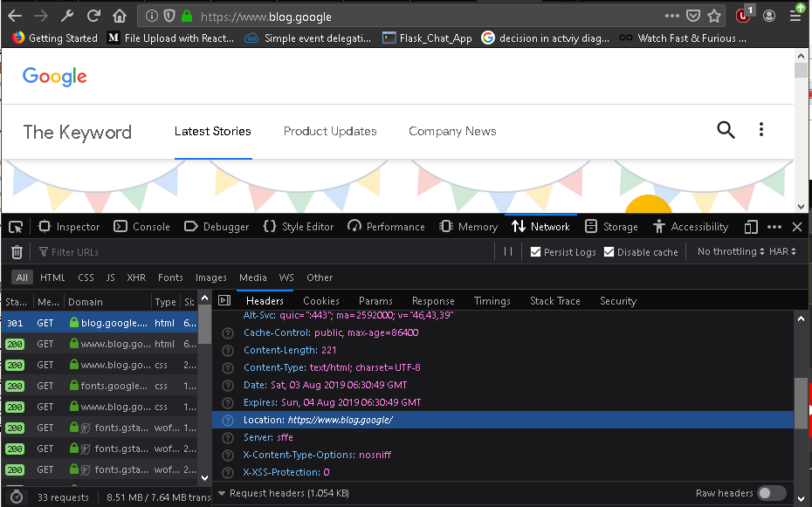Open the Firefox hamburger menu

point(796,15)
